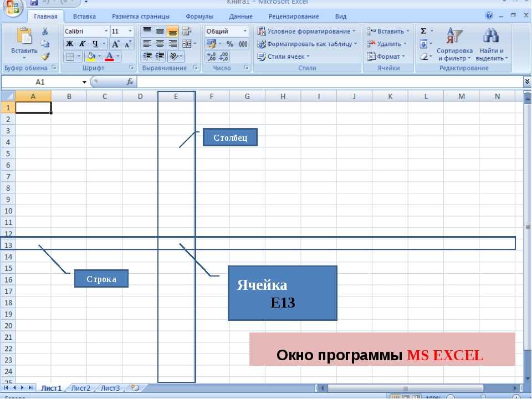Click the Help question mark icon
Image resolution: width=532 pixels, height=399 pixels.
[489, 16]
